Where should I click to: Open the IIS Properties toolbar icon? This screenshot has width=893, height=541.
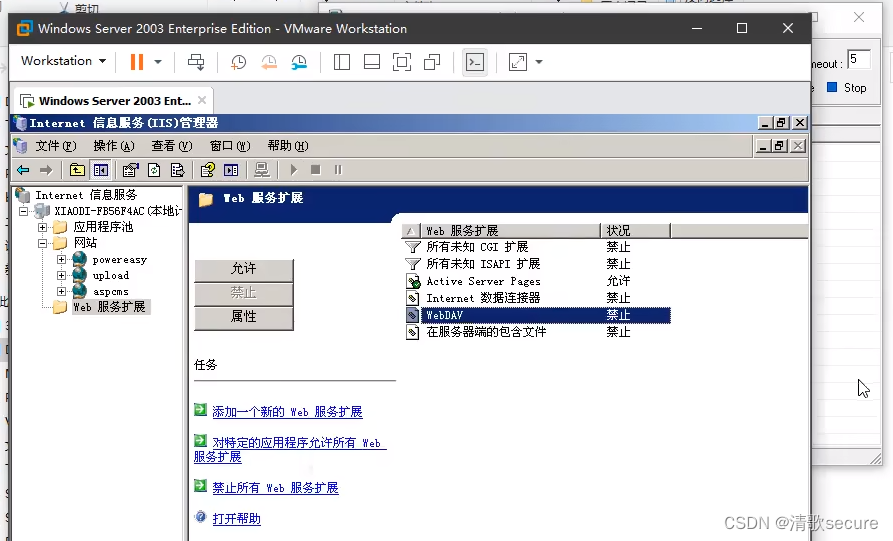(x=130, y=170)
